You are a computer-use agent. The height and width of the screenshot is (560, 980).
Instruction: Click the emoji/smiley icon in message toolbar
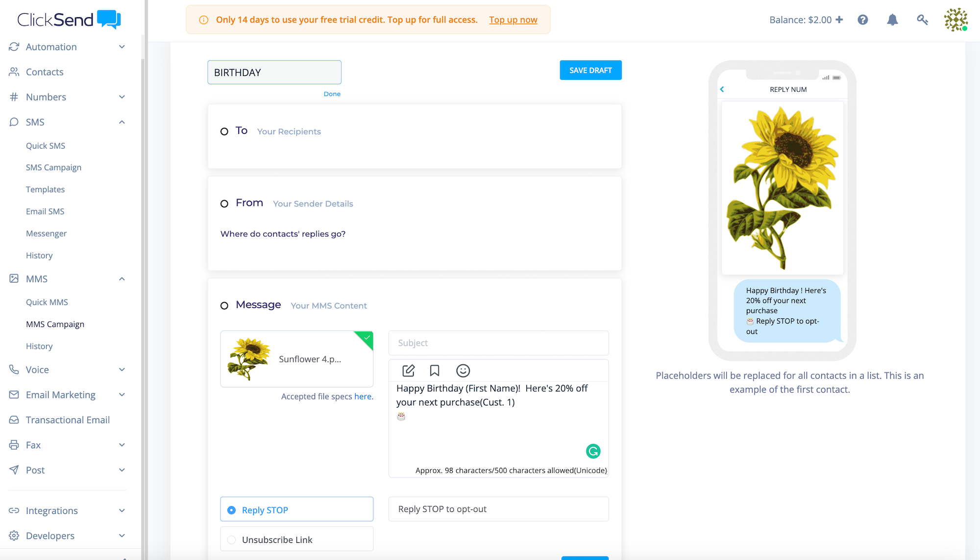(x=463, y=371)
